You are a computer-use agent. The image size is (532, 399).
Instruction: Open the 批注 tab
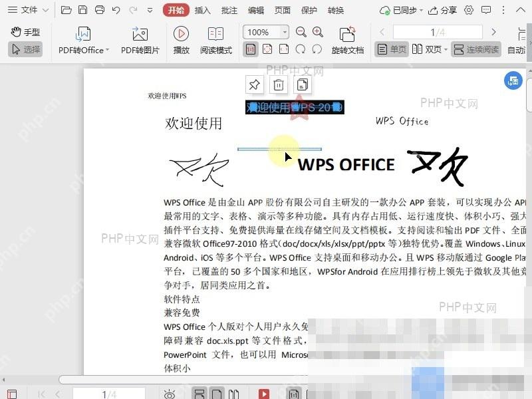(x=229, y=11)
